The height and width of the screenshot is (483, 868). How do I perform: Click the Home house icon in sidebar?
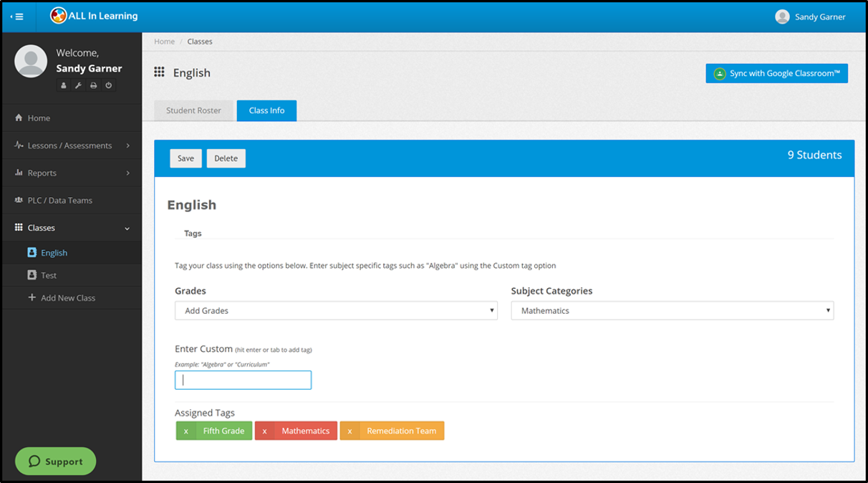(x=19, y=118)
